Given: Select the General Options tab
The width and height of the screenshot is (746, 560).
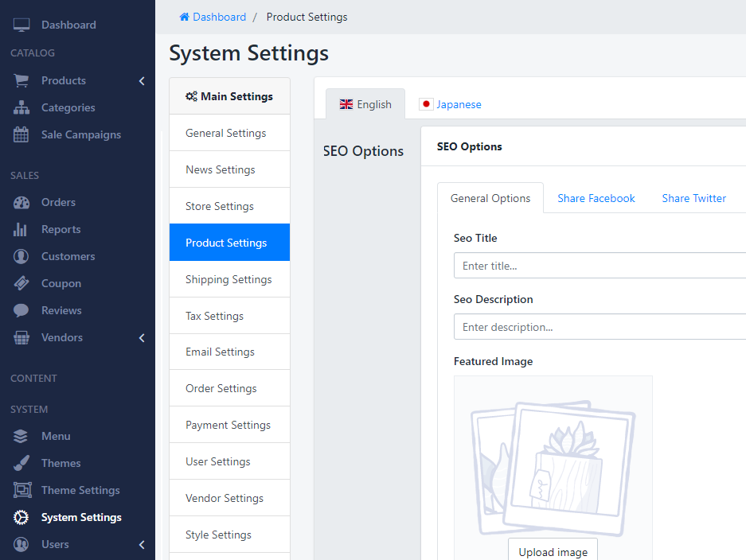Looking at the screenshot, I should tap(490, 198).
